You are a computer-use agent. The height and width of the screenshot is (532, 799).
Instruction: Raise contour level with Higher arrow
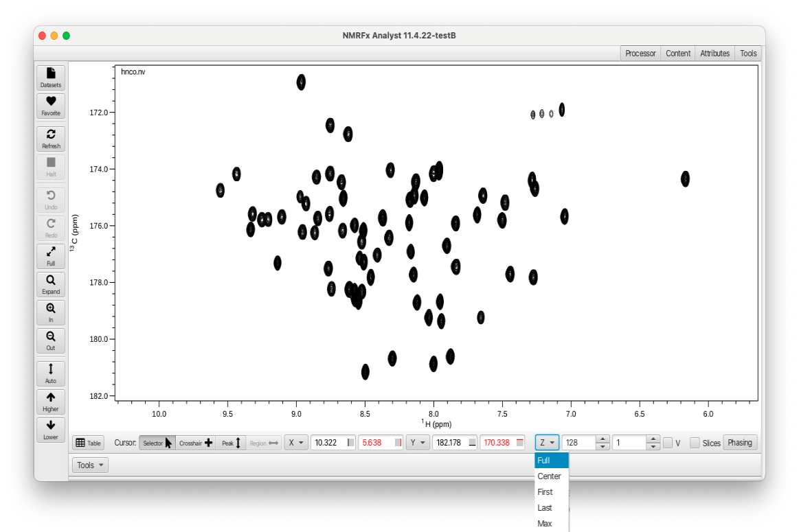pyautogui.click(x=51, y=401)
